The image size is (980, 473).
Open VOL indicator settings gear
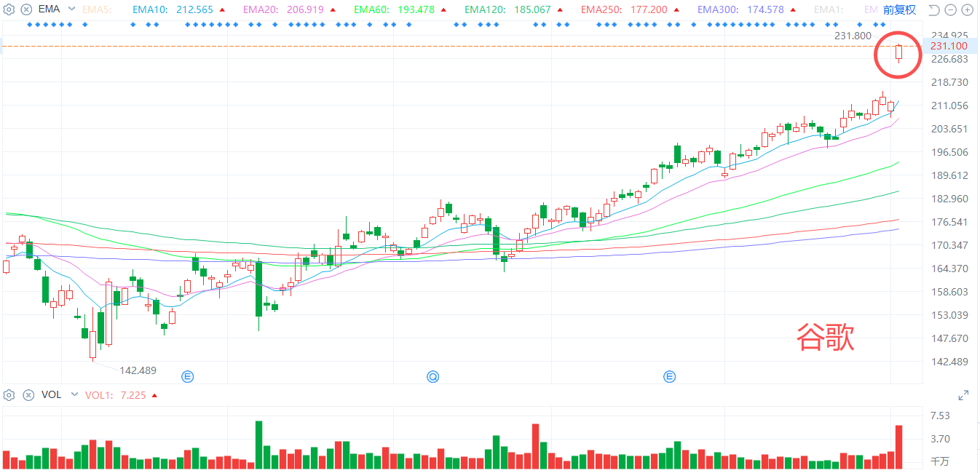pos(9,395)
